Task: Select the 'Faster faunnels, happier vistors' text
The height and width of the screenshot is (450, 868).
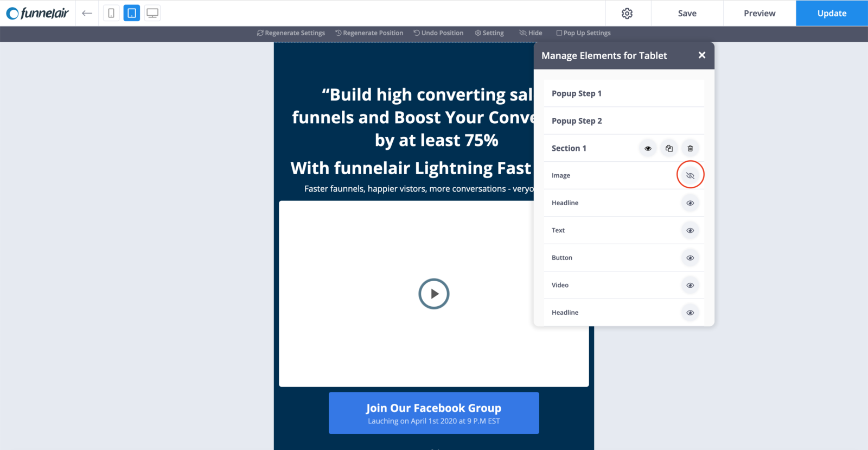Action: pos(419,189)
